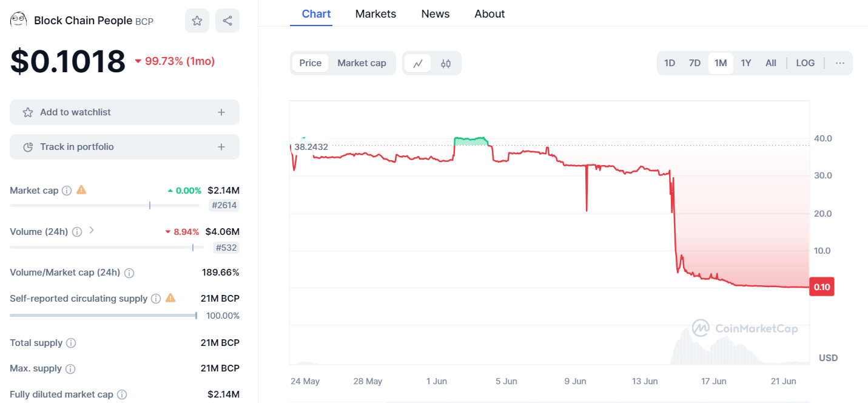Toggle chart to Market cap view
The image size is (868, 403).
362,63
